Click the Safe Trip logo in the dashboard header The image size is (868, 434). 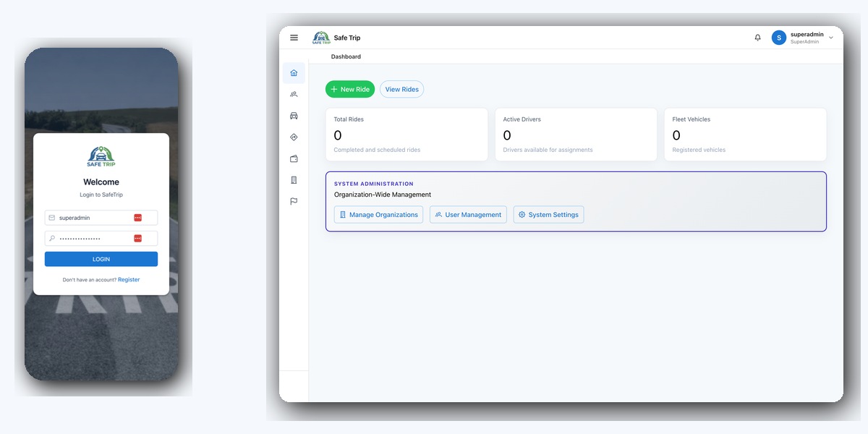[x=320, y=38]
